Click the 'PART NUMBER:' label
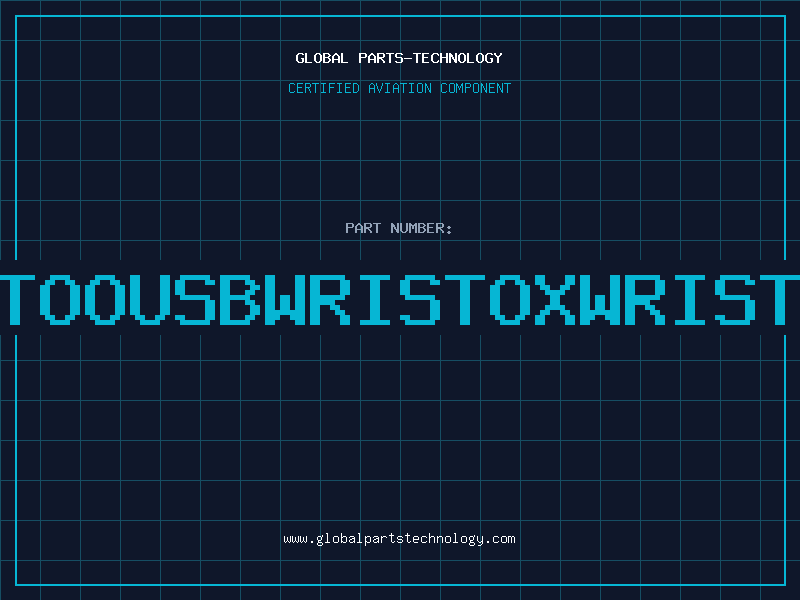Viewport: 800px width, 600px height. point(399,228)
